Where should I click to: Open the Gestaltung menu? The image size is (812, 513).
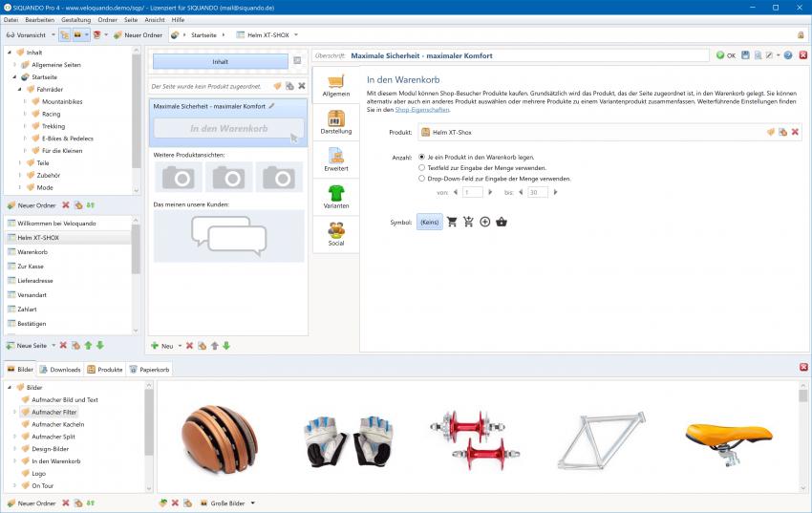[x=75, y=19]
